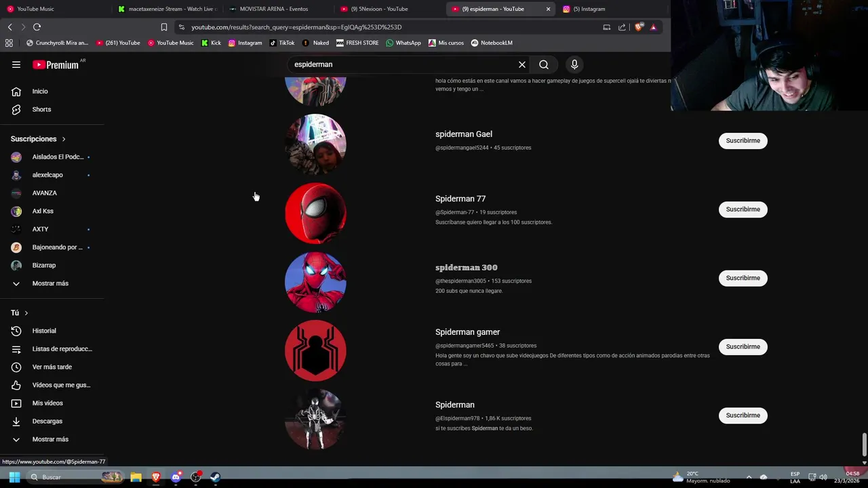Open Ver más tarde watch later

[x=52, y=367]
